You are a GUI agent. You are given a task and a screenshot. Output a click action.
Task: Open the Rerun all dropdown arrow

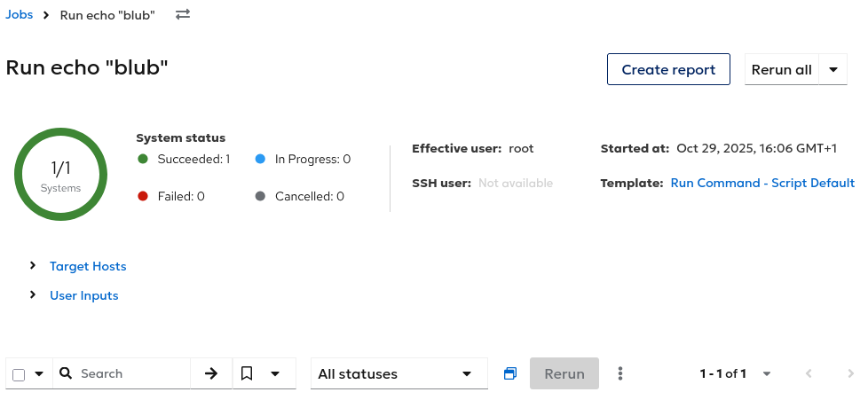pos(833,69)
